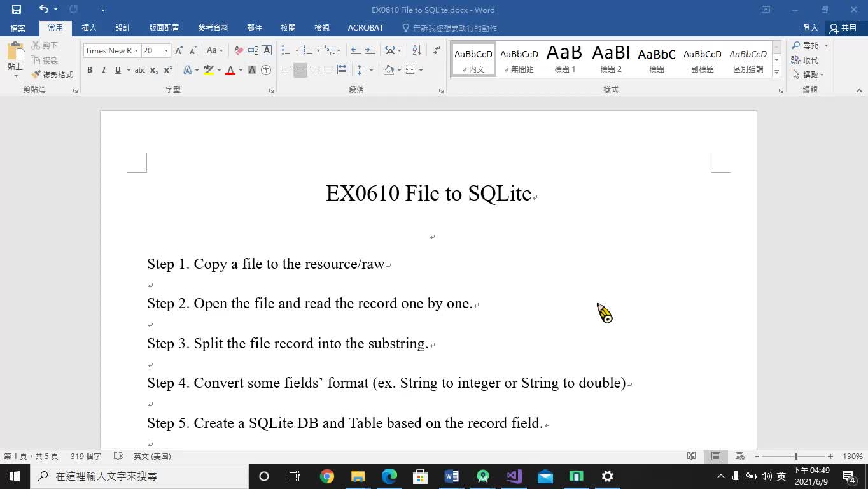Shrink font size icon

(x=193, y=50)
